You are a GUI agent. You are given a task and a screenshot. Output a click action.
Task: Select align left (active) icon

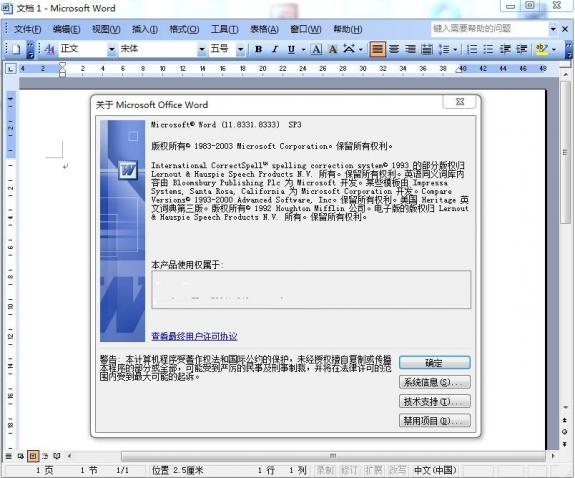(x=378, y=49)
